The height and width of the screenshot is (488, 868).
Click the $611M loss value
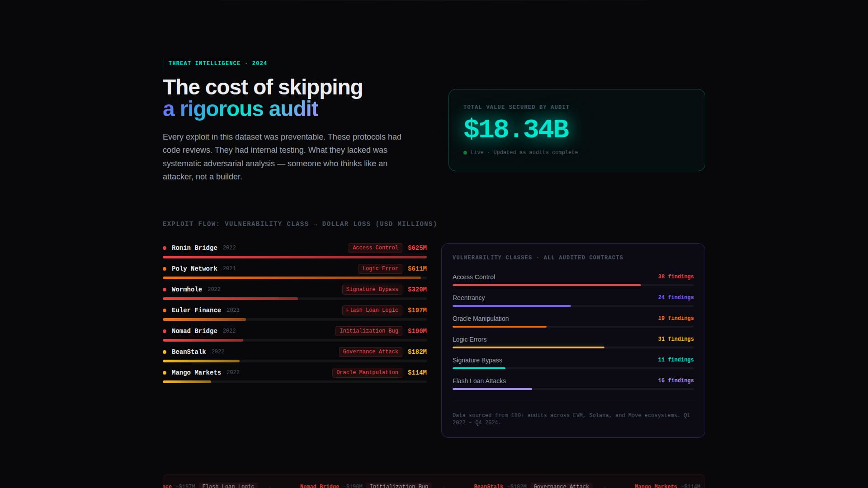pyautogui.click(x=417, y=268)
